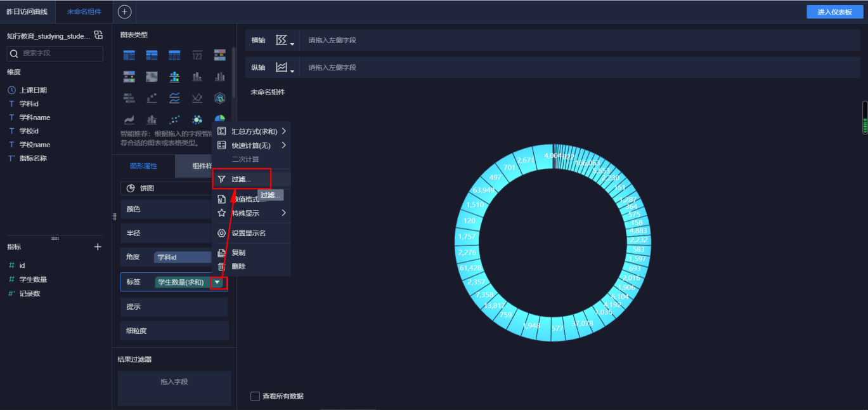
Task: Click the plus icon to add a new 指标
Action: pyautogui.click(x=98, y=246)
